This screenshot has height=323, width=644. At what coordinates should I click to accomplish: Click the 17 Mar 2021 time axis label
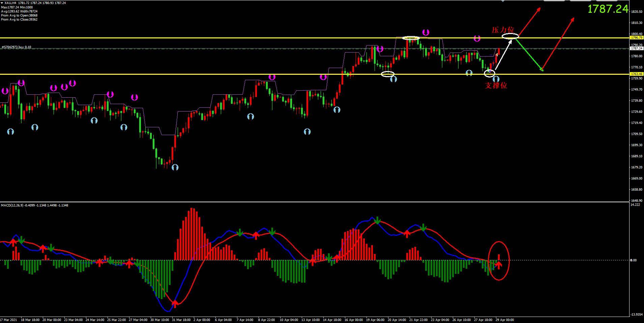coord(8,320)
